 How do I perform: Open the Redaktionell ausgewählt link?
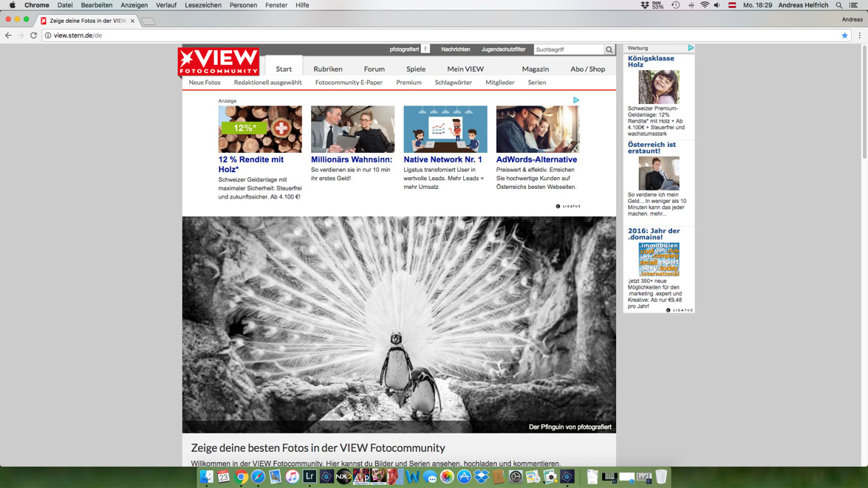pyautogui.click(x=267, y=83)
